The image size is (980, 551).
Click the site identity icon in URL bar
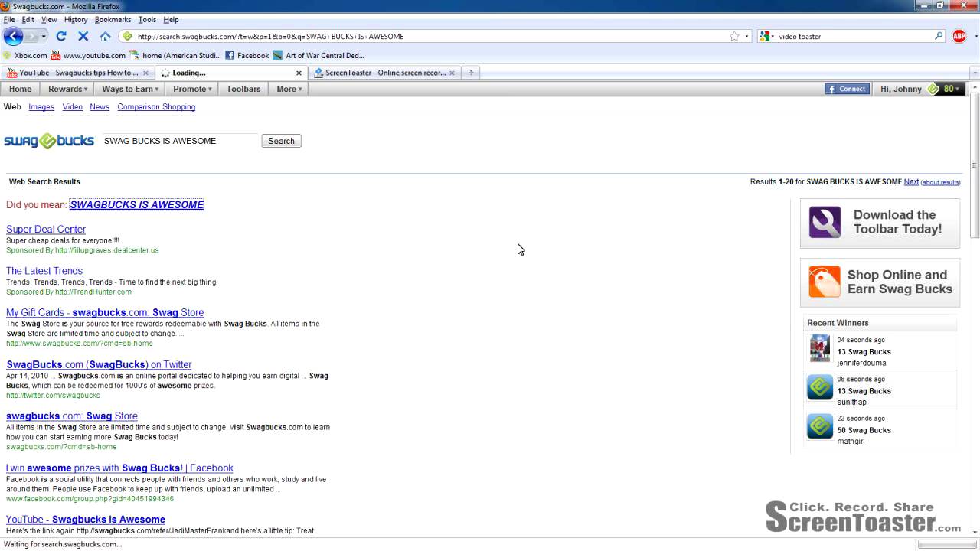[x=128, y=36]
